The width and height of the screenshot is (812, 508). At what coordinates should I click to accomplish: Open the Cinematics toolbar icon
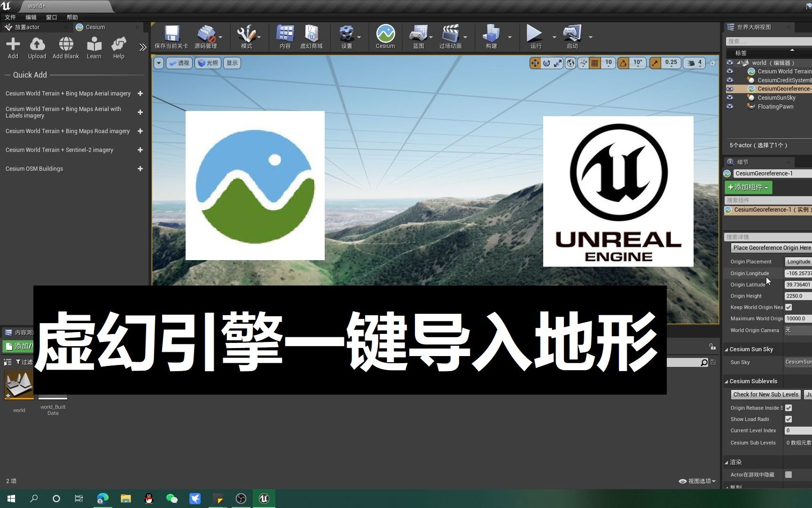(450, 34)
